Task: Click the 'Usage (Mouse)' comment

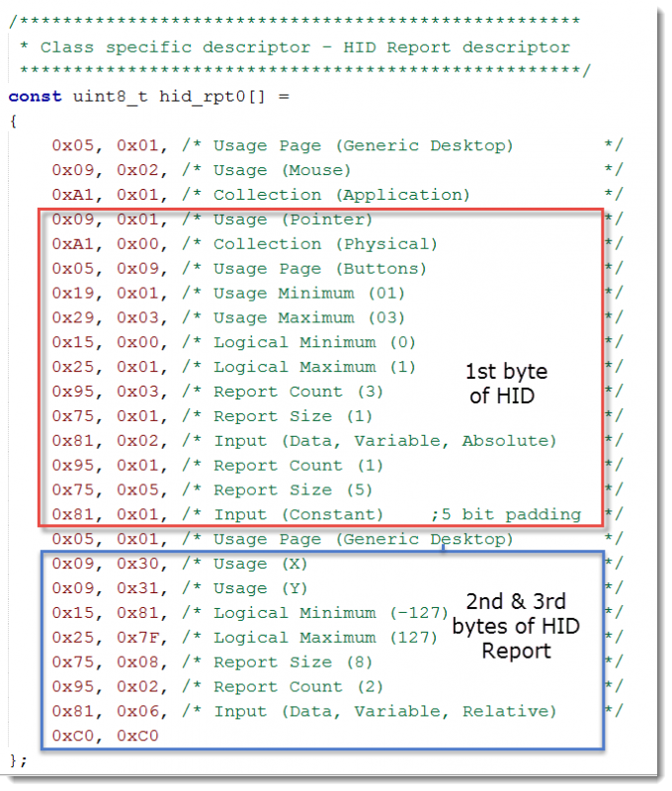Action: (x=282, y=170)
